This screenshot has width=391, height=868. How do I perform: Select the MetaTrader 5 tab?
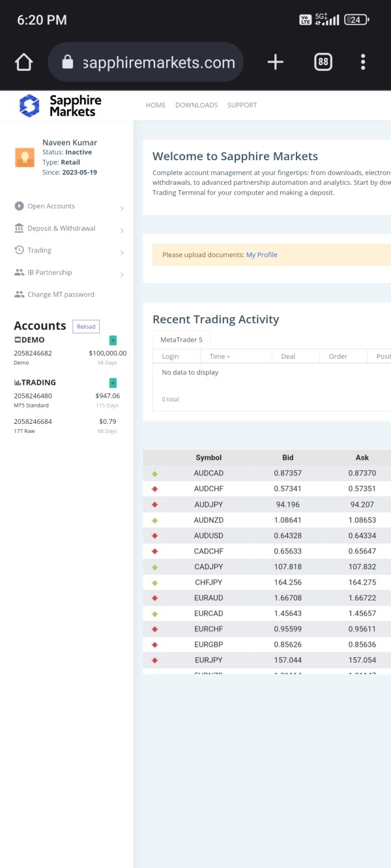(181, 340)
